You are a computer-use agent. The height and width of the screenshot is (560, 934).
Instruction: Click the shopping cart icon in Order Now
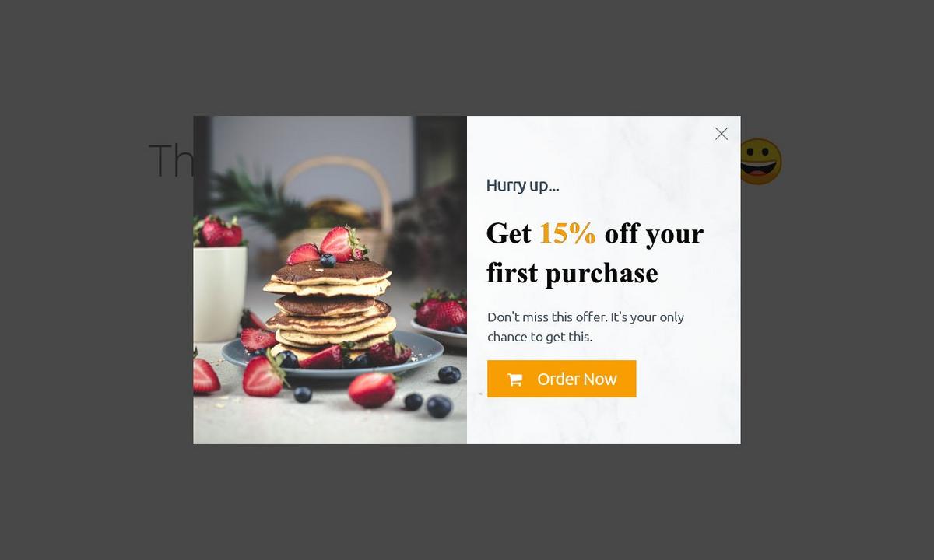click(514, 380)
